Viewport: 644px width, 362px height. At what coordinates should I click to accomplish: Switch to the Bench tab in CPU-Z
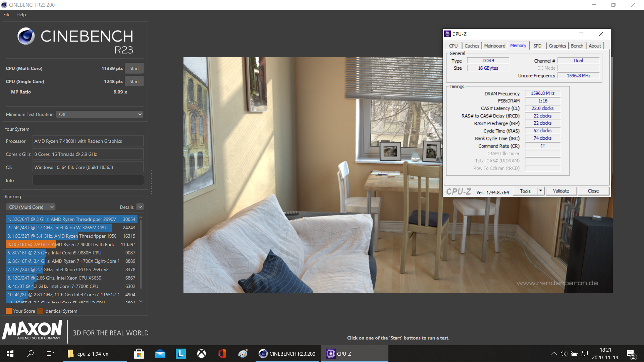click(577, 46)
